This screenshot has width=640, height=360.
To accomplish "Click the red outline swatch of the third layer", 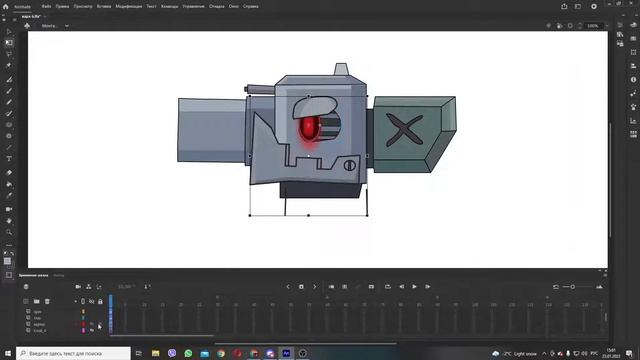I will 83,324.
